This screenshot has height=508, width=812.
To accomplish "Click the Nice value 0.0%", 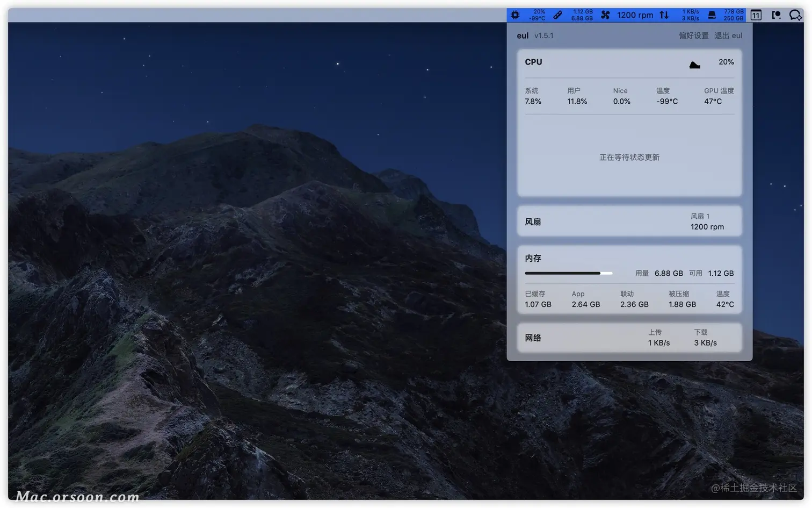I will 622,101.
